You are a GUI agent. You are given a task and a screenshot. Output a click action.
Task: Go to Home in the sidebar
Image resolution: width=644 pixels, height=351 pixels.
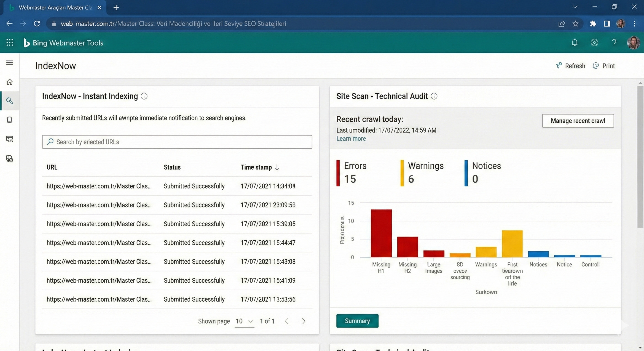pos(10,82)
